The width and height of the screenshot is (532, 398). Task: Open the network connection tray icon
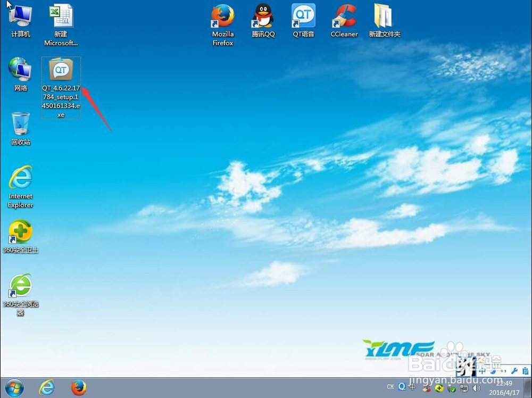coord(464,388)
